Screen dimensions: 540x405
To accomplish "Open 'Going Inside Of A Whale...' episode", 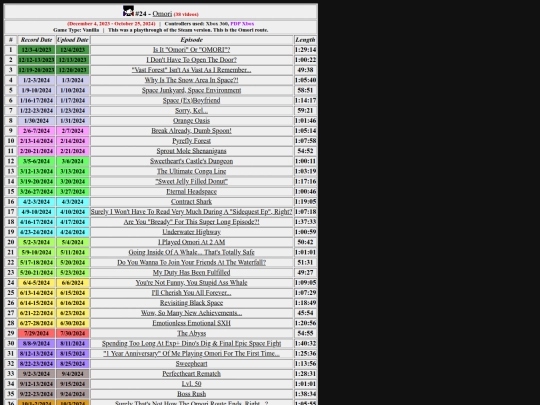I will pos(191,252).
